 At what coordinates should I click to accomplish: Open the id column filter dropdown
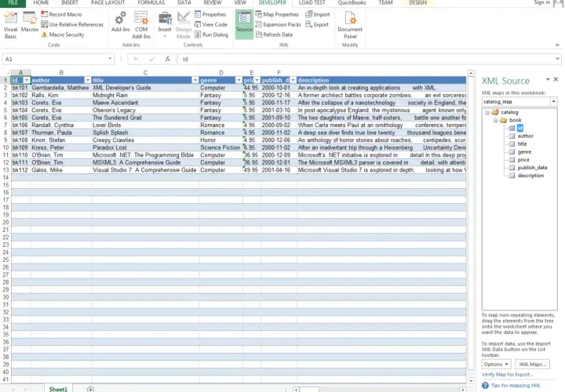[x=27, y=80]
